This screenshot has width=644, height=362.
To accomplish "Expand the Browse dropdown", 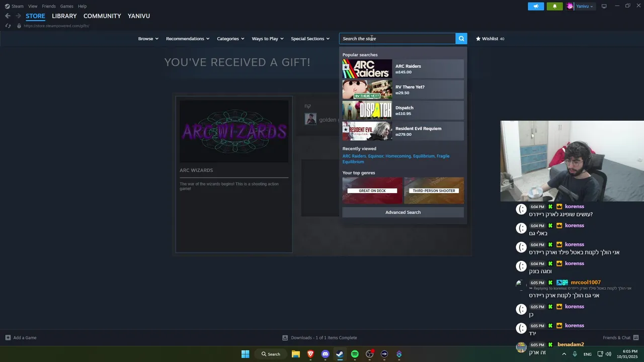I will pyautogui.click(x=148, y=39).
